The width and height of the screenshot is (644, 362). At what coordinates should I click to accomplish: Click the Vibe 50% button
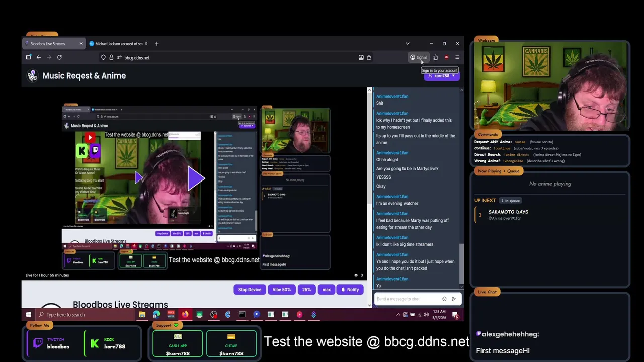tap(282, 290)
